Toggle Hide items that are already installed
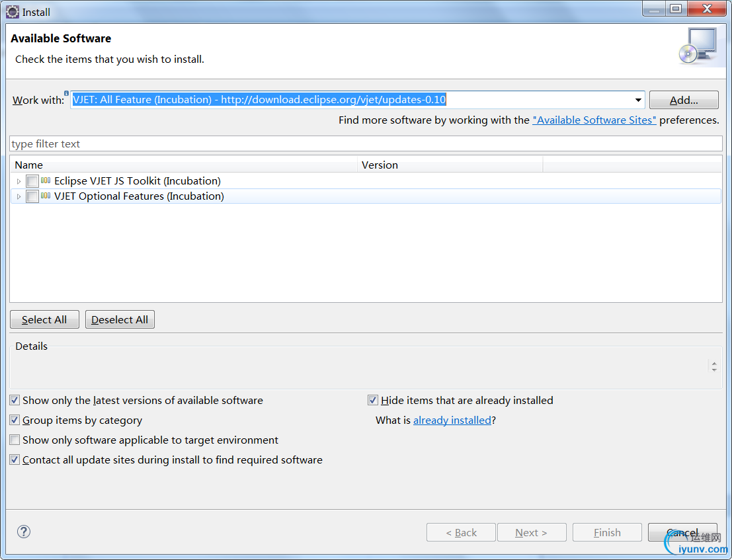Screen dimensions: 732x560 point(373,401)
